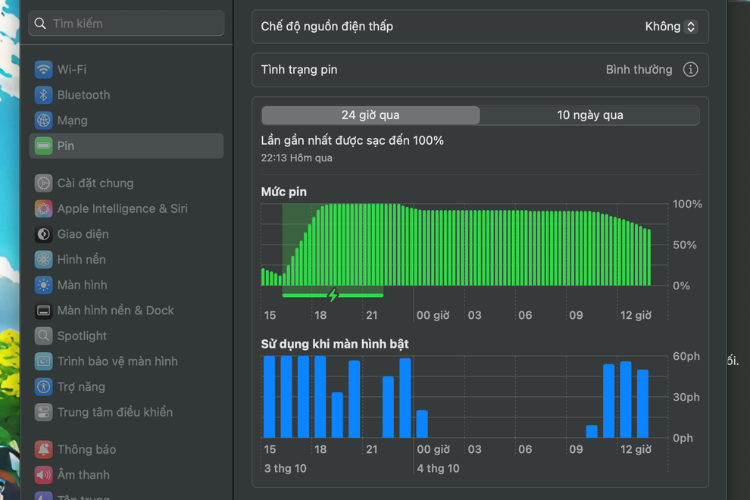
Task: Click the 100% battery axis label
Action: pos(687,204)
